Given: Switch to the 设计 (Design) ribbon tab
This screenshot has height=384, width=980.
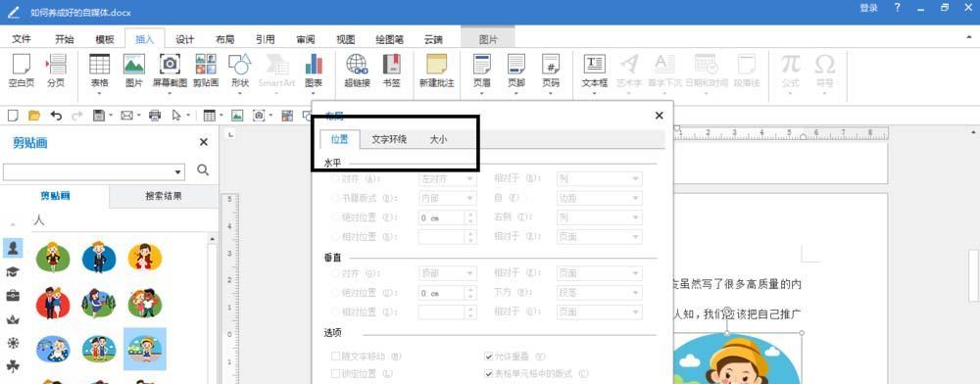Looking at the screenshot, I should [x=184, y=39].
